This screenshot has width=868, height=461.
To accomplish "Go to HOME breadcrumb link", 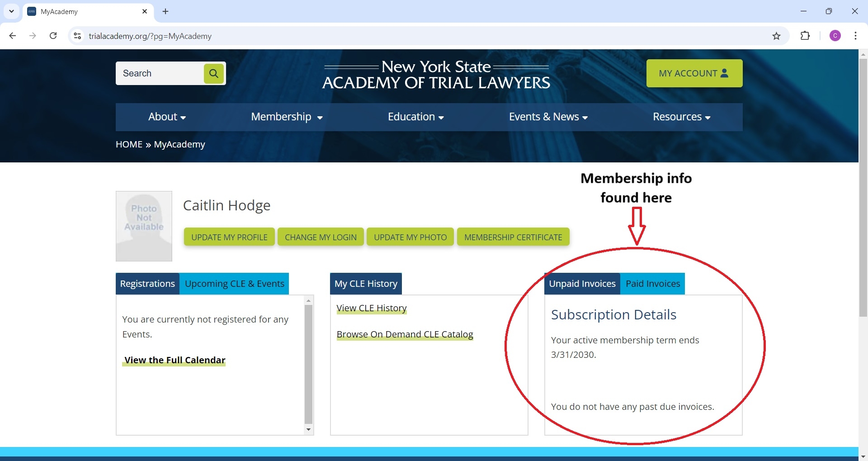I will tap(129, 144).
